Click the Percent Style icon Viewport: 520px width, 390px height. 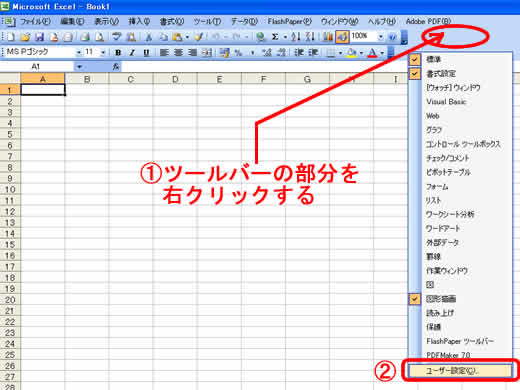(x=238, y=53)
